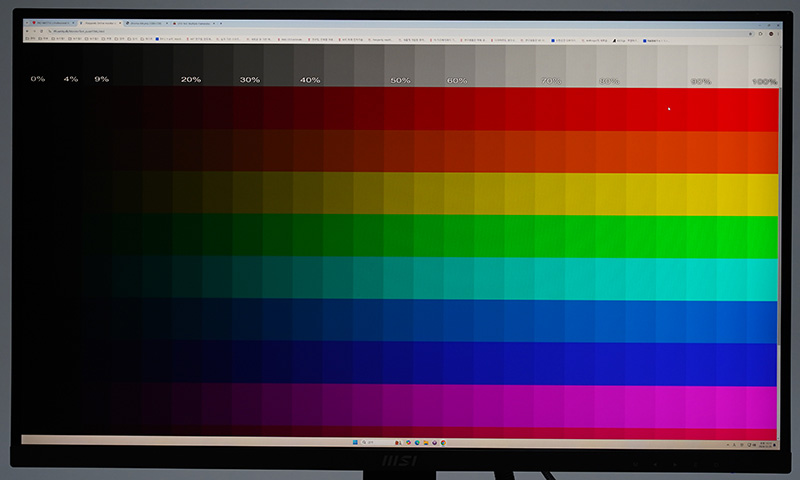Open a new browser tab
Image resolution: width=800 pixels, height=480 pixels.
point(221,23)
